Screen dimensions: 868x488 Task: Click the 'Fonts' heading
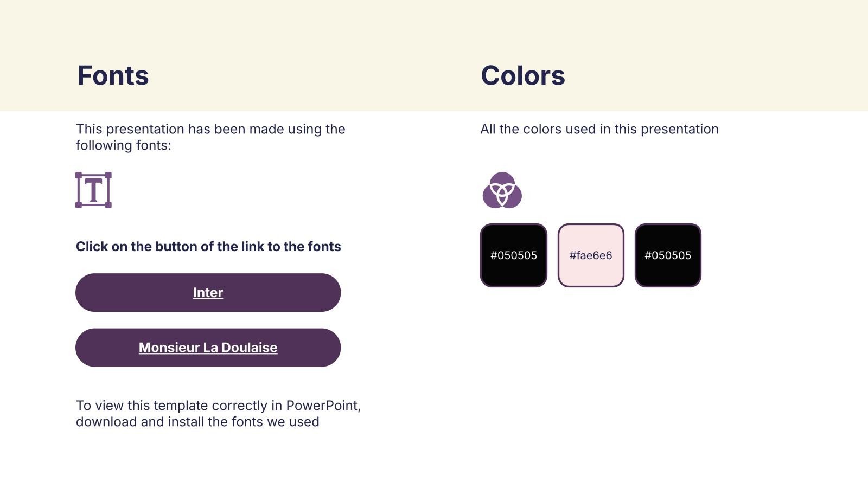click(113, 75)
